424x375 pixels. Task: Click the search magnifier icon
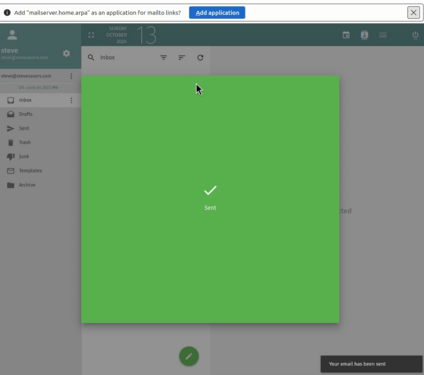click(91, 57)
